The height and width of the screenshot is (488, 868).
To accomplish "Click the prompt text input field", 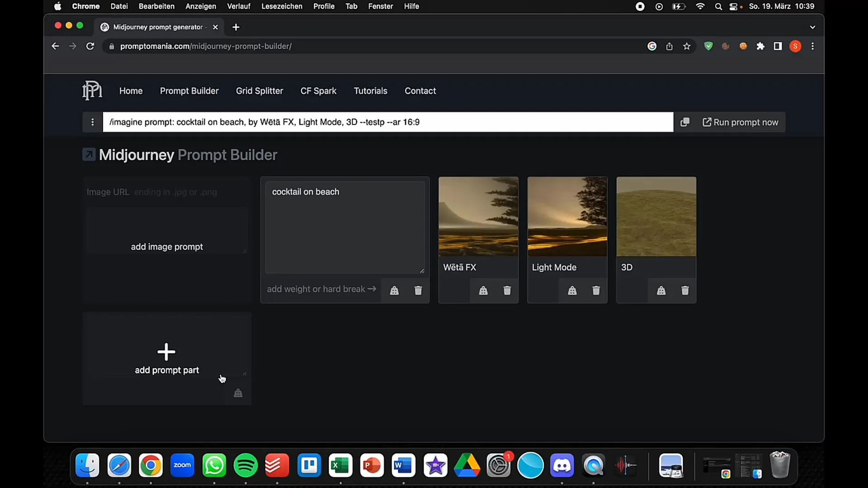I will coord(387,122).
